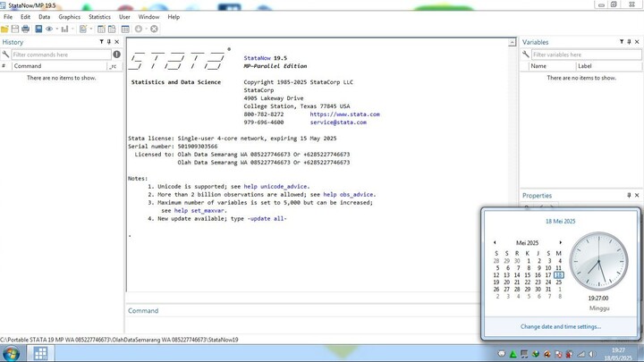
Task: Open the Data Editor (Browse) icon
Action: 112,29
